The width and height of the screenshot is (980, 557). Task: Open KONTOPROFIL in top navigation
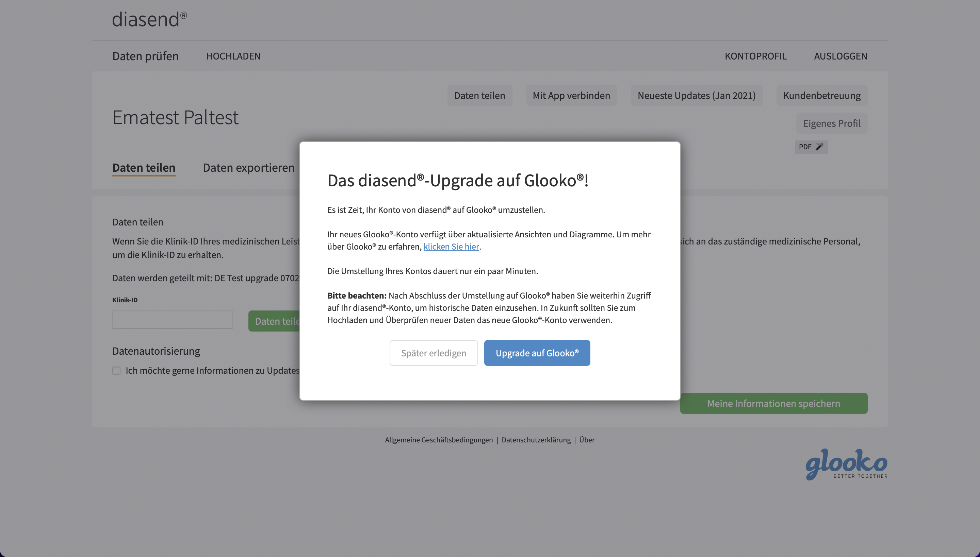click(756, 56)
